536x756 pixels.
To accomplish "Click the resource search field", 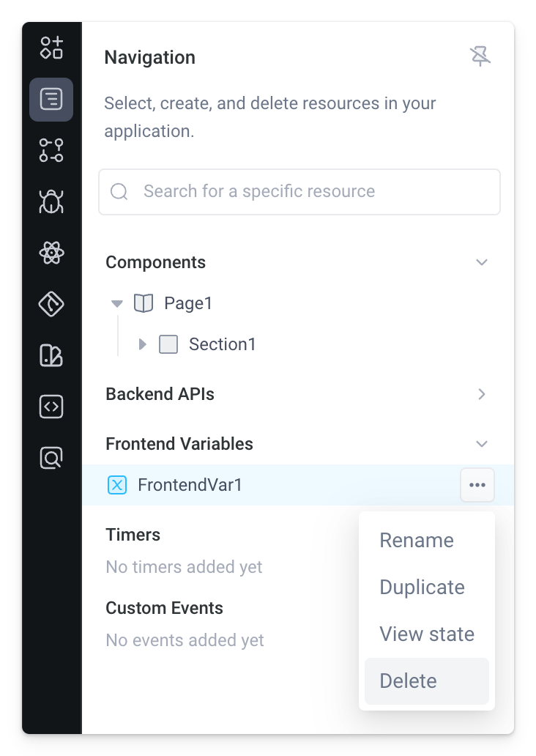I will click(x=299, y=191).
